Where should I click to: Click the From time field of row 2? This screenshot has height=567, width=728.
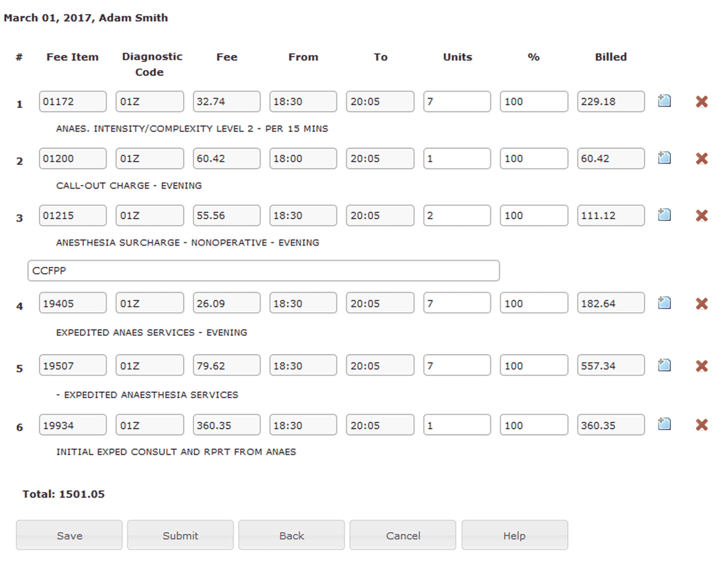303,159
